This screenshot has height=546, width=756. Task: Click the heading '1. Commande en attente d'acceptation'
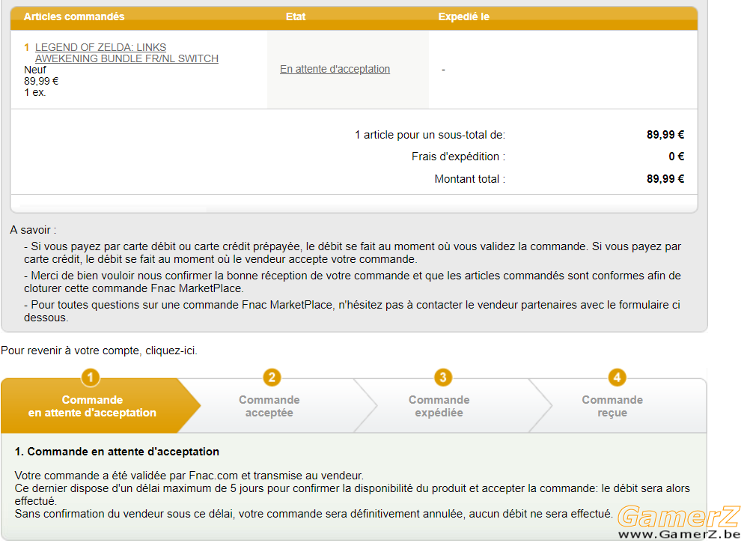[118, 452]
